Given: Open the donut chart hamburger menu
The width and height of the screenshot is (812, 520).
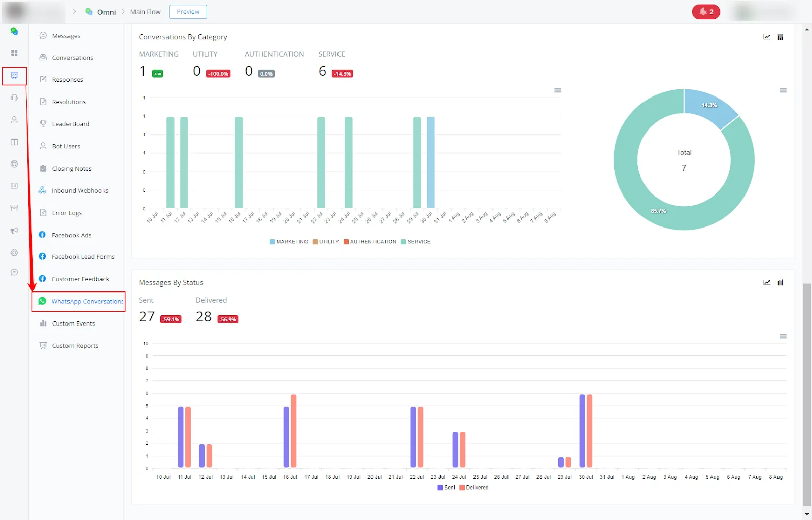Looking at the screenshot, I should (783, 90).
